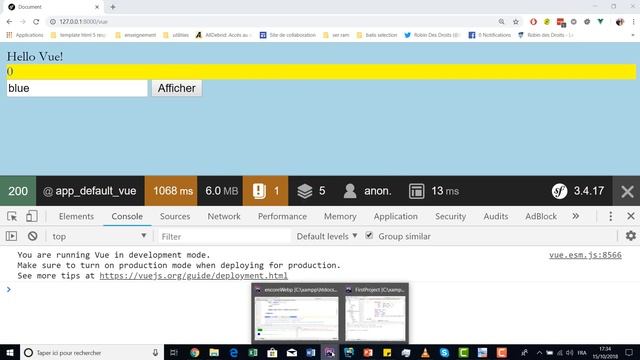
Task: Click the anon. user icon
Action: point(350,191)
